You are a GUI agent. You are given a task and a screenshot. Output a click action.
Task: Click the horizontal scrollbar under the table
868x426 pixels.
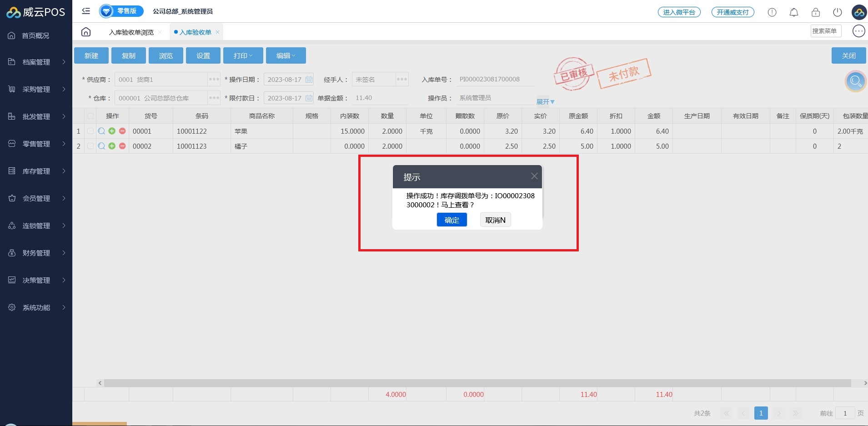pyautogui.click(x=477, y=383)
